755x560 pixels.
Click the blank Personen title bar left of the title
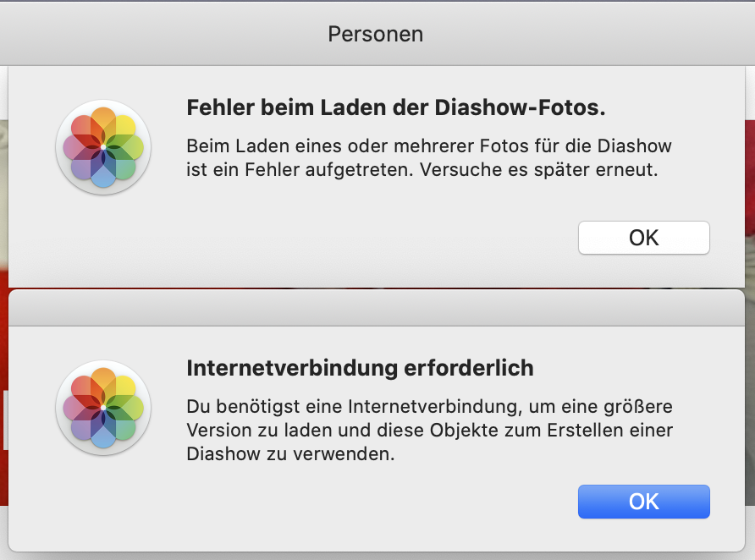[x=127, y=35]
